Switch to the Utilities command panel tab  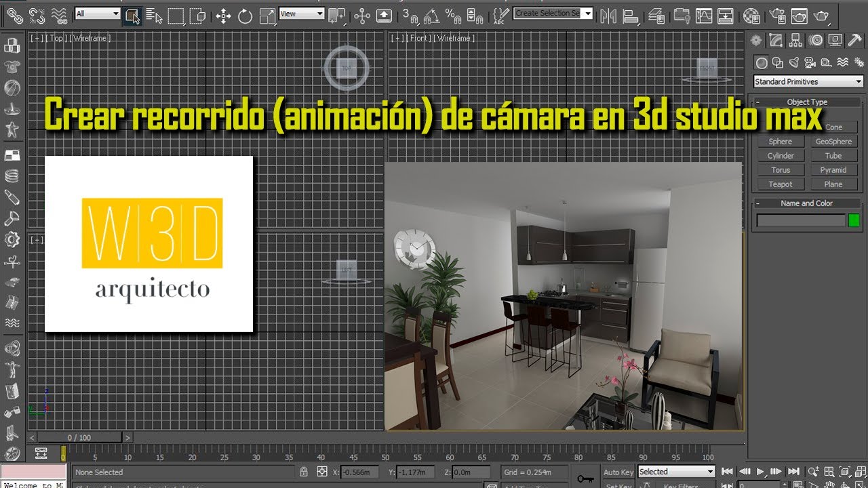(855, 40)
